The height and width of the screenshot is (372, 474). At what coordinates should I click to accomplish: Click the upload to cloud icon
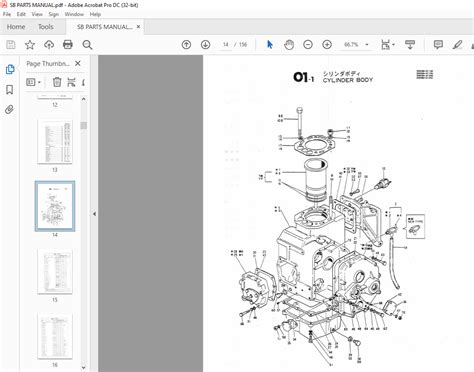pos(49,45)
